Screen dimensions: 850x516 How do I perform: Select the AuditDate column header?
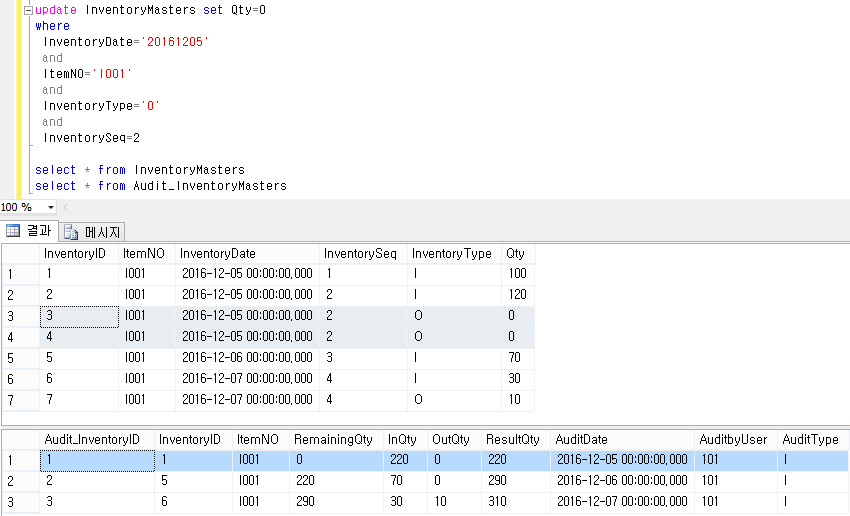[x=582, y=439]
